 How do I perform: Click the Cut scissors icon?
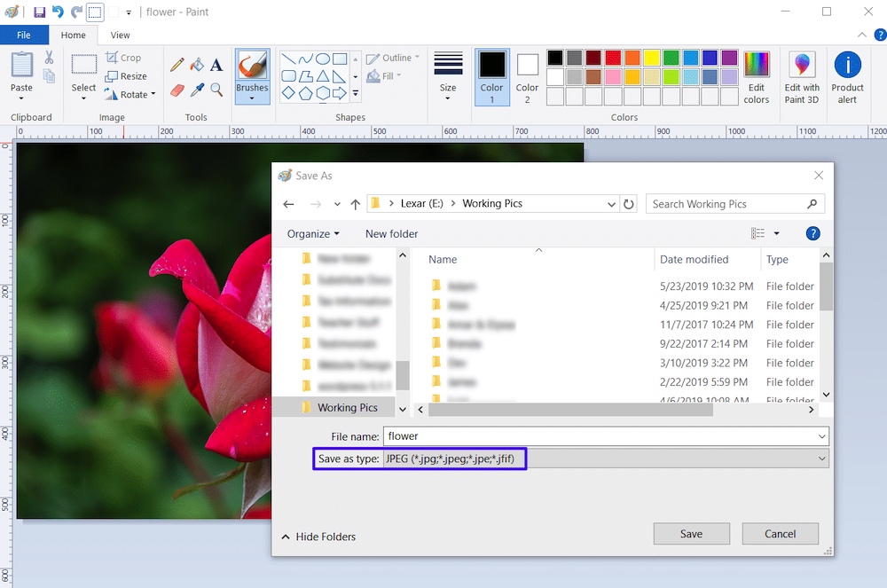coord(49,57)
